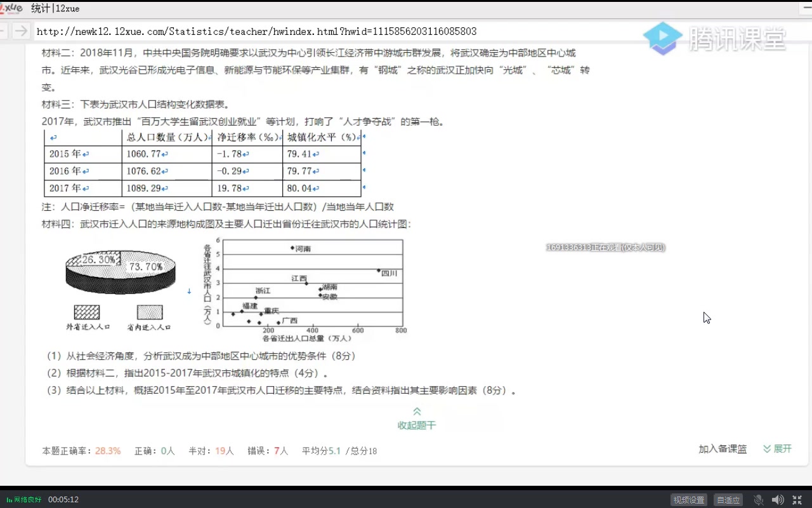This screenshot has height=508, width=812.
Task: Collapse the question stem with 收起题干
Action: (x=417, y=425)
